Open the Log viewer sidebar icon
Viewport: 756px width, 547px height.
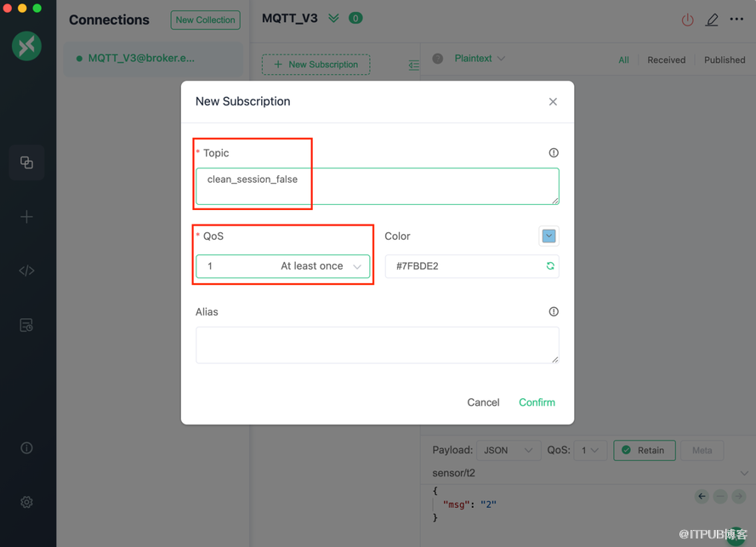[x=26, y=325]
